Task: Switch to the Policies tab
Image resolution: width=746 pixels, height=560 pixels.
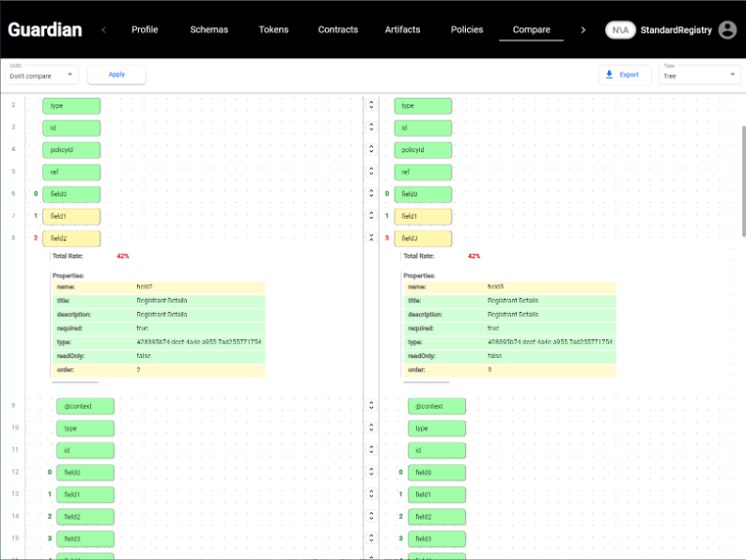Action: [x=467, y=30]
